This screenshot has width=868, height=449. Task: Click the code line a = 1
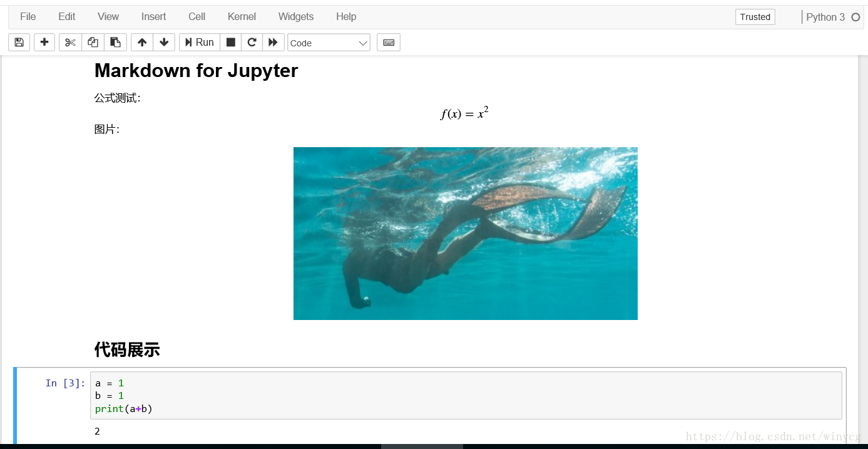(110, 383)
